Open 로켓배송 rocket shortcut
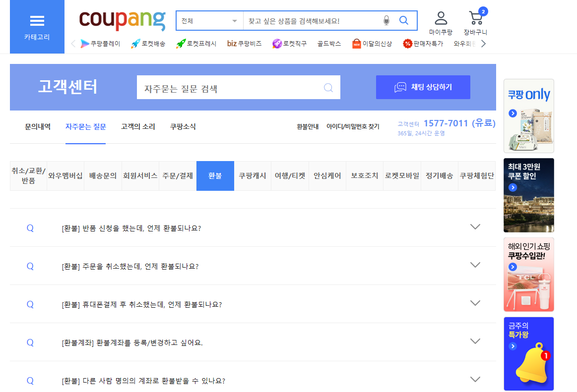The height and width of the screenshot is (392, 577). tap(148, 44)
